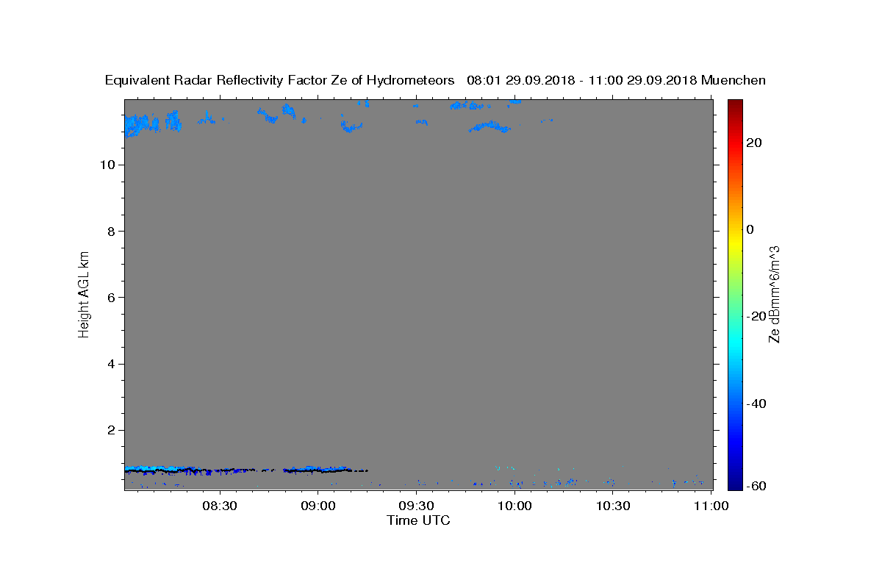This screenshot has width=882, height=588.
Task: Click the colorbar tick value '0'
Action: click(x=750, y=229)
